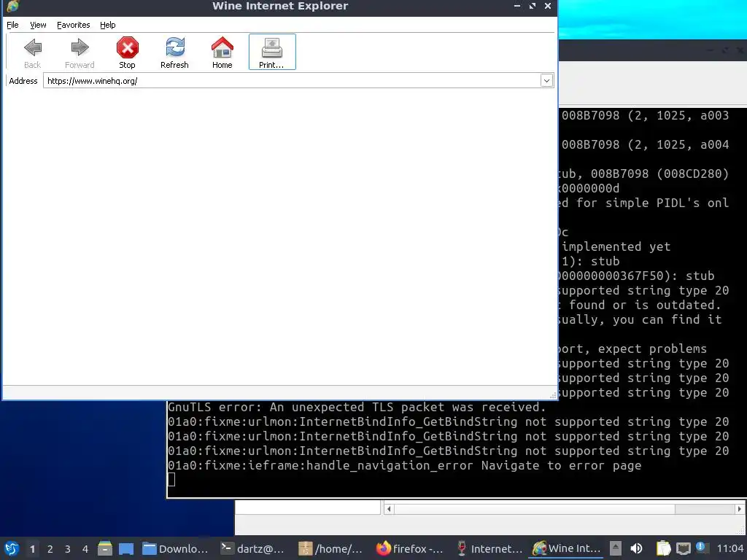This screenshot has height=560, width=747.
Task: Open the Help menu
Action: pyautogui.click(x=108, y=25)
